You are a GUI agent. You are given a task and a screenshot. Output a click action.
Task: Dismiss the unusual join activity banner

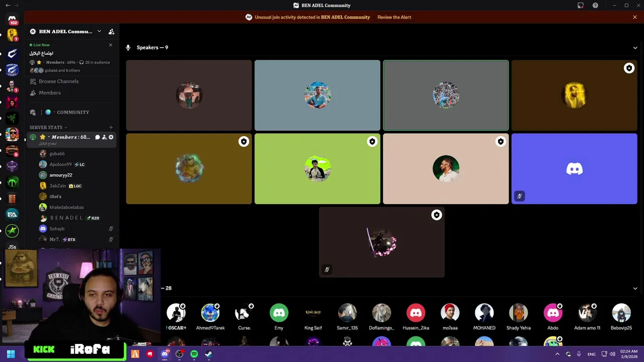click(635, 17)
